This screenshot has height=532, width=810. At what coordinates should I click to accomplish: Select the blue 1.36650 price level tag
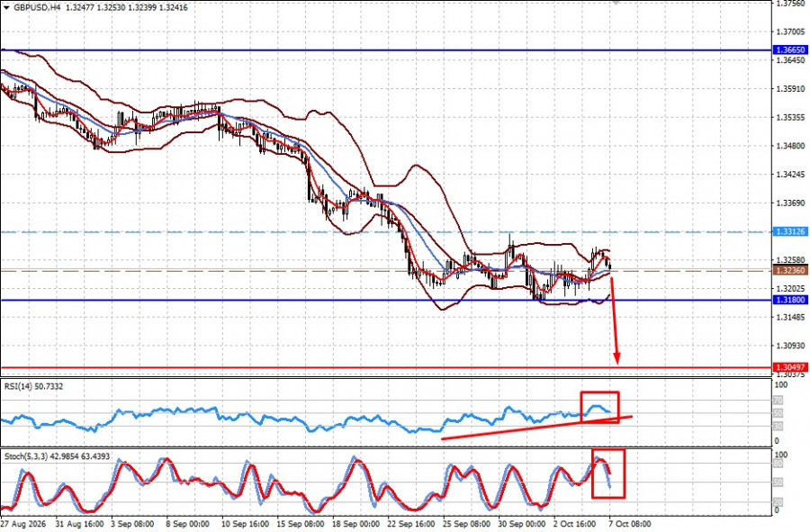click(x=790, y=50)
